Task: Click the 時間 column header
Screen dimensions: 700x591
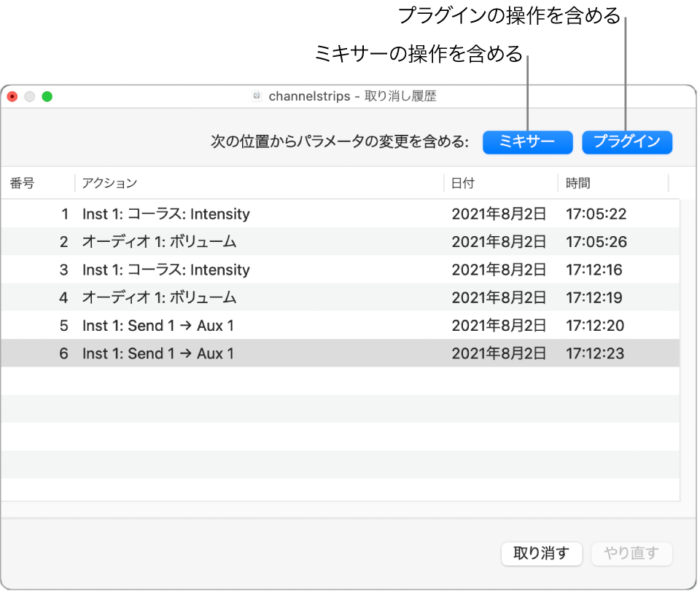Action: [x=577, y=183]
